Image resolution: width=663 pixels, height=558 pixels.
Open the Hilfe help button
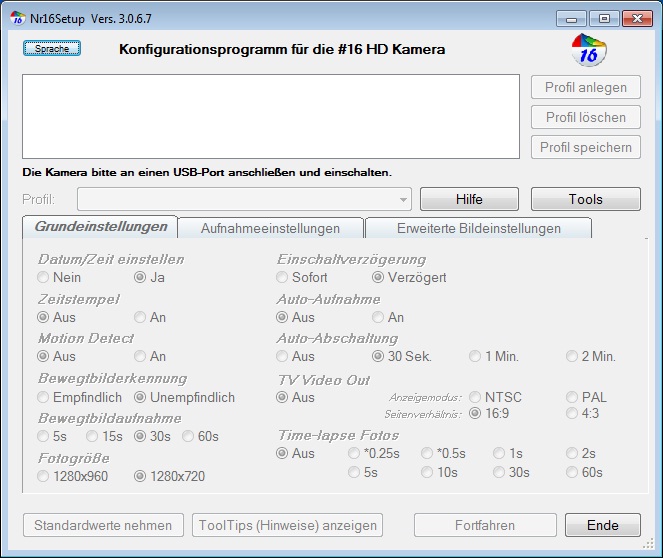pyautogui.click(x=469, y=199)
